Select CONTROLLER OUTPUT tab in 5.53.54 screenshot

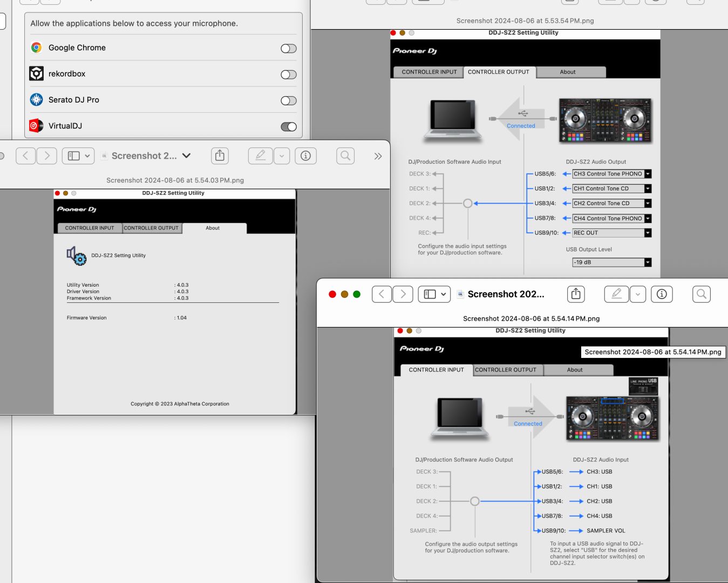(x=499, y=72)
